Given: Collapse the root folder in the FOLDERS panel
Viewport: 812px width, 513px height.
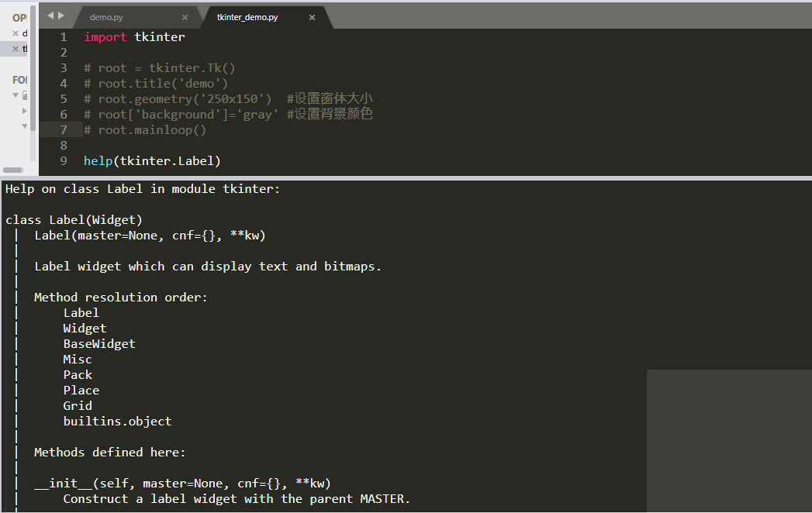Looking at the screenshot, I should [16, 95].
